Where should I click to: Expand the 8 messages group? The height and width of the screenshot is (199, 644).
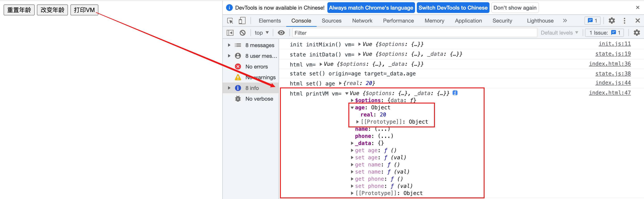coord(229,45)
